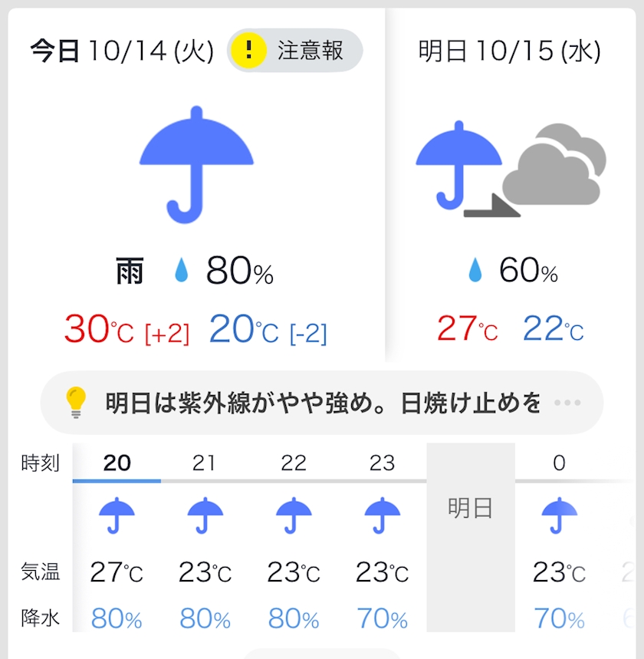The width and height of the screenshot is (644, 659).
Task: Select the 23 o'clock umbrella icon
Action: click(x=382, y=515)
